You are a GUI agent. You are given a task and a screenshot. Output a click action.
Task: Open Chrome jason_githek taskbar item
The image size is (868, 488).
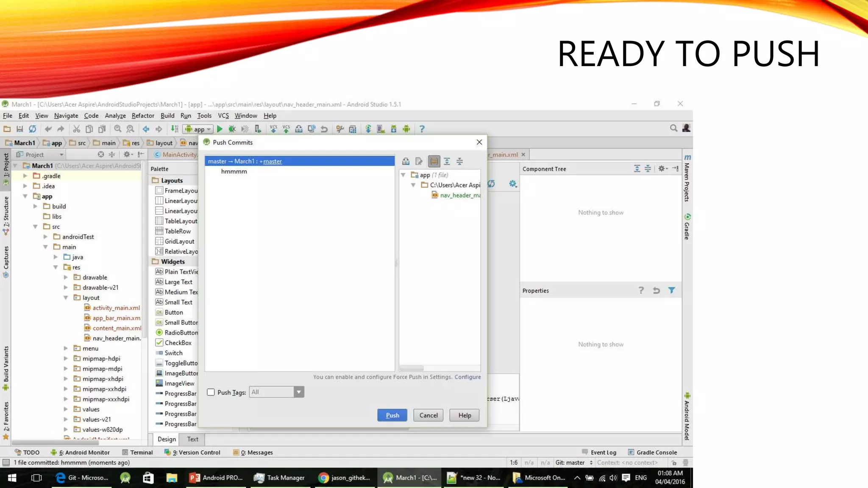pyautogui.click(x=345, y=478)
